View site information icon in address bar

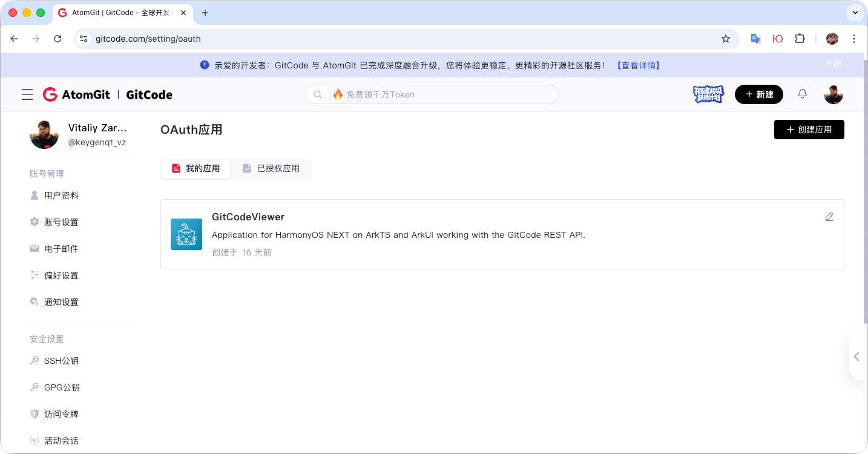coord(84,39)
